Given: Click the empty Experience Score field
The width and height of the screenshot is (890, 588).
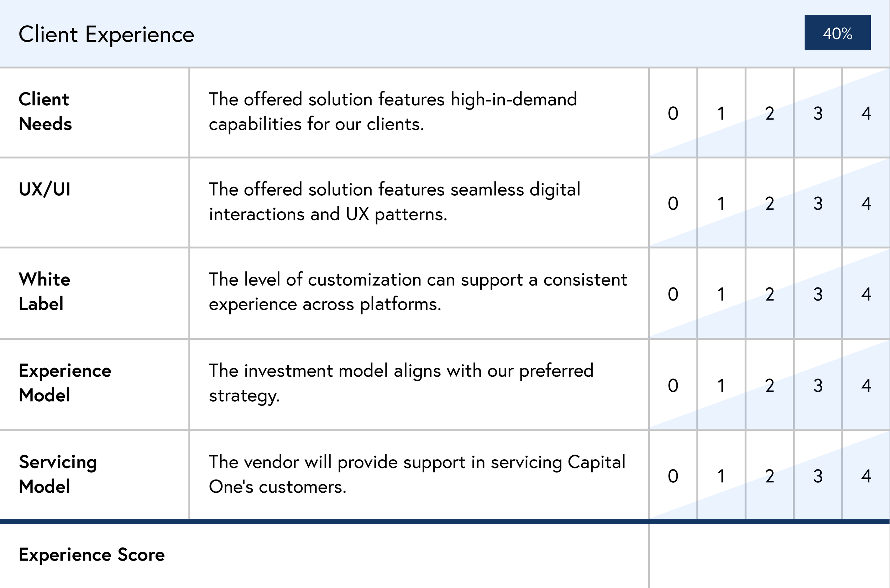Looking at the screenshot, I should 769,555.
